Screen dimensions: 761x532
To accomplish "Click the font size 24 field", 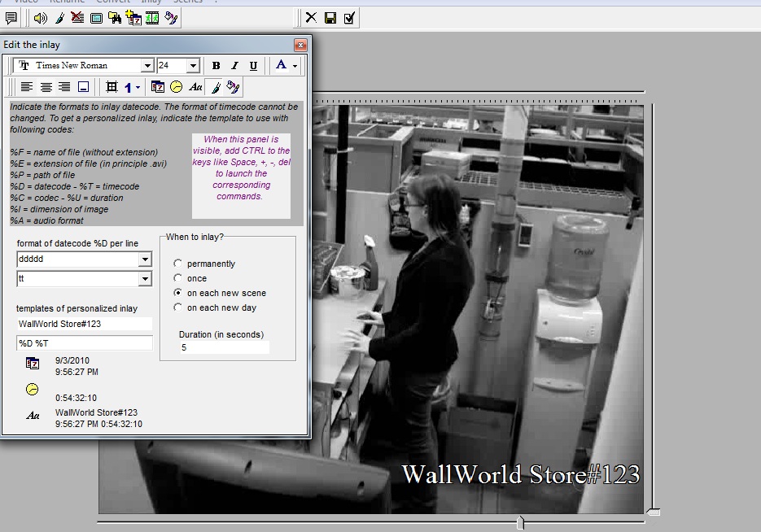I will click(172, 65).
